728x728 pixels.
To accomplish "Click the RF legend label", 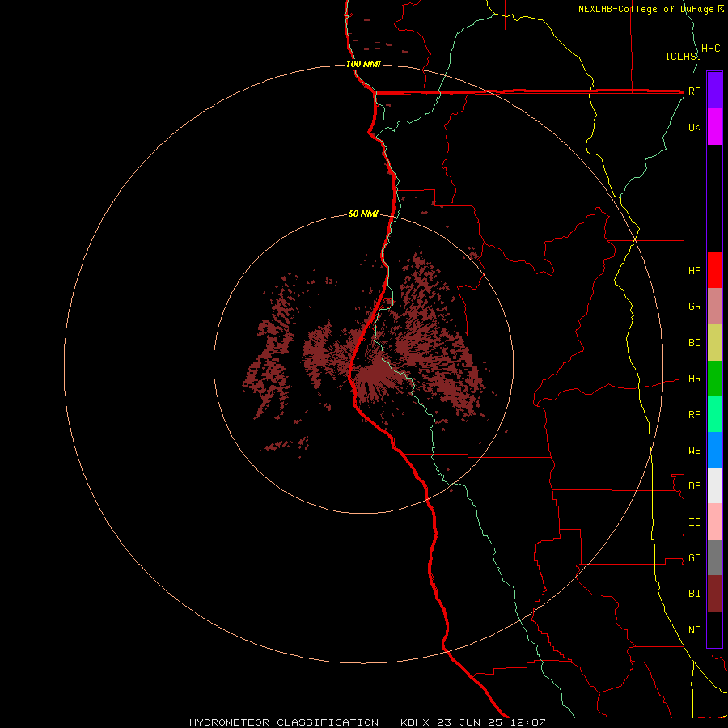I will coord(694,91).
